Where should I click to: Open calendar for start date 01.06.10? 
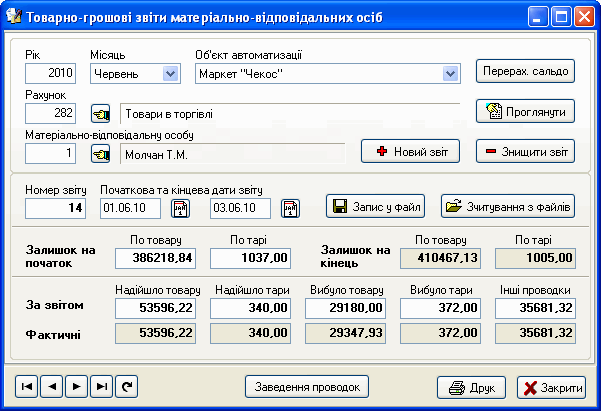(x=180, y=209)
